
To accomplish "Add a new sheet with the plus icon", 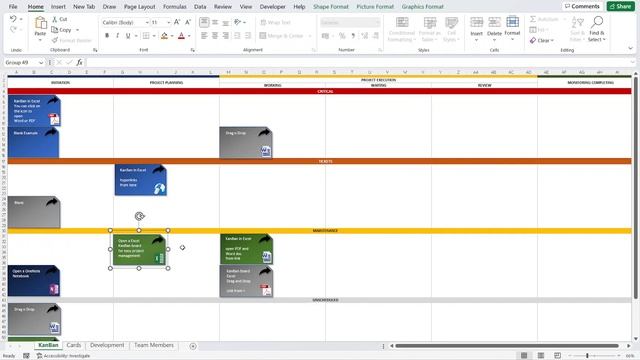I will click(193, 346).
